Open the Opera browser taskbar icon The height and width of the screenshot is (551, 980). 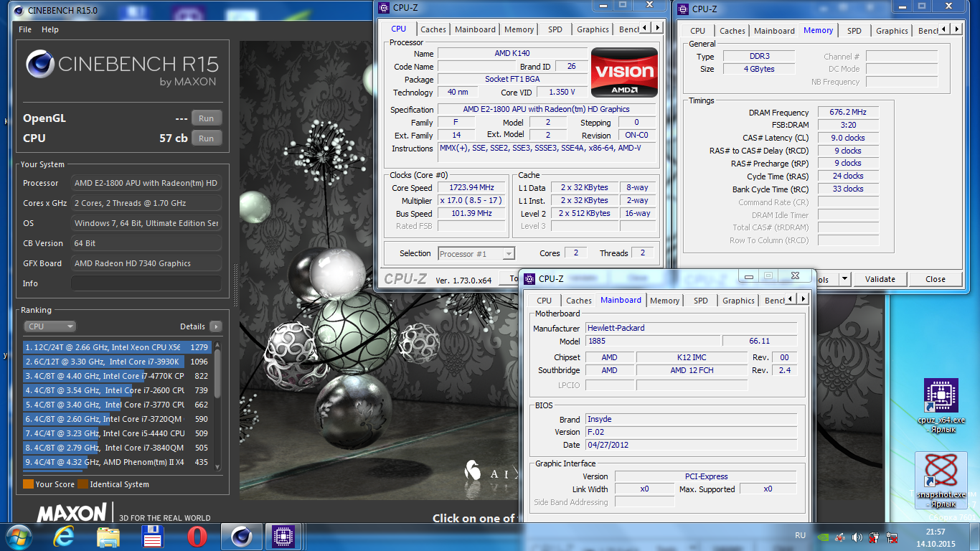coord(197,537)
